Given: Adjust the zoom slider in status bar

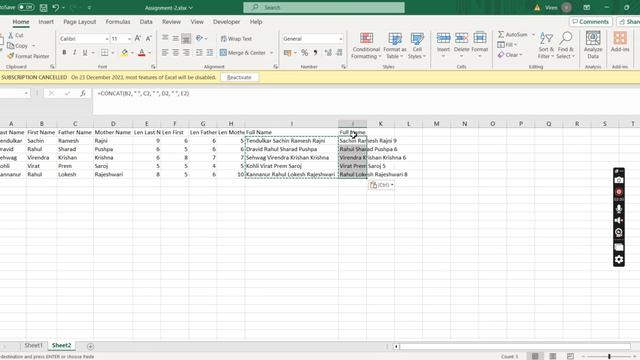Looking at the screenshot, I should (x=609, y=356).
